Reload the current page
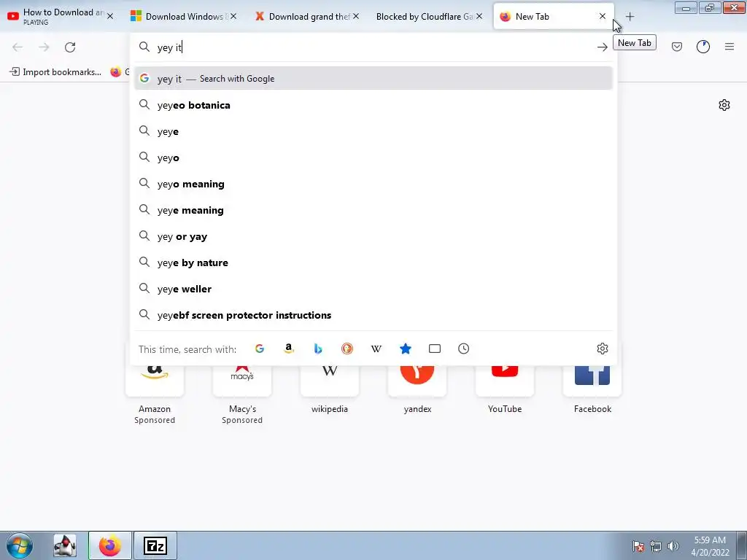 click(x=70, y=47)
